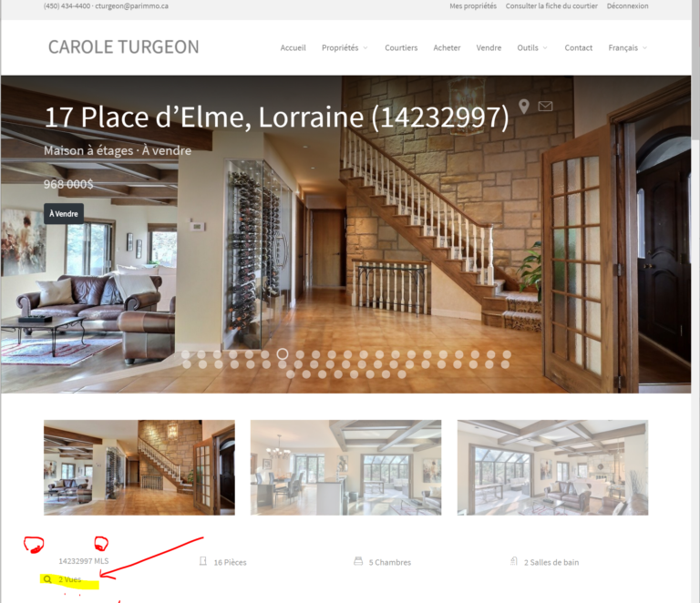
Task: Expand the Propriétés dropdown menu
Action: pyautogui.click(x=345, y=47)
